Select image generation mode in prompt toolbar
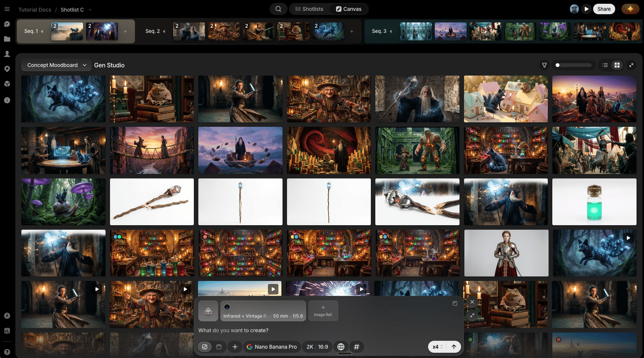Image resolution: width=644 pixels, height=358 pixels. [x=205, y=347]
